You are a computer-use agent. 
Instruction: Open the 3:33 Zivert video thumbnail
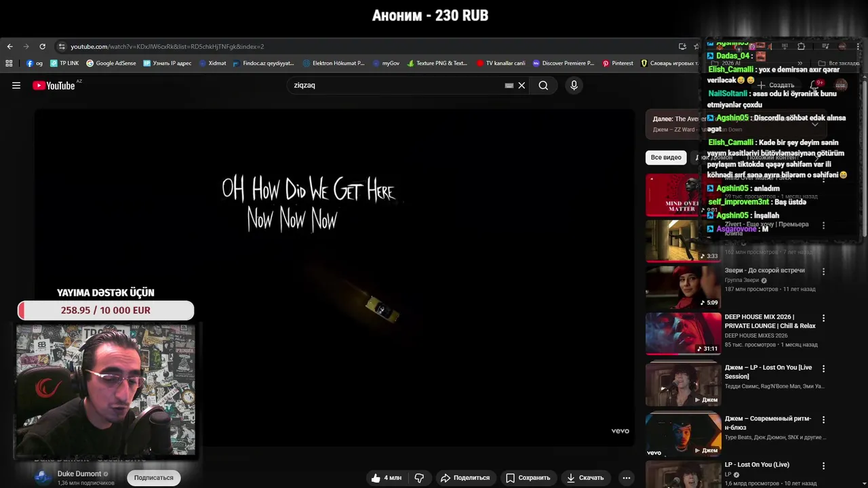[683, 241]
